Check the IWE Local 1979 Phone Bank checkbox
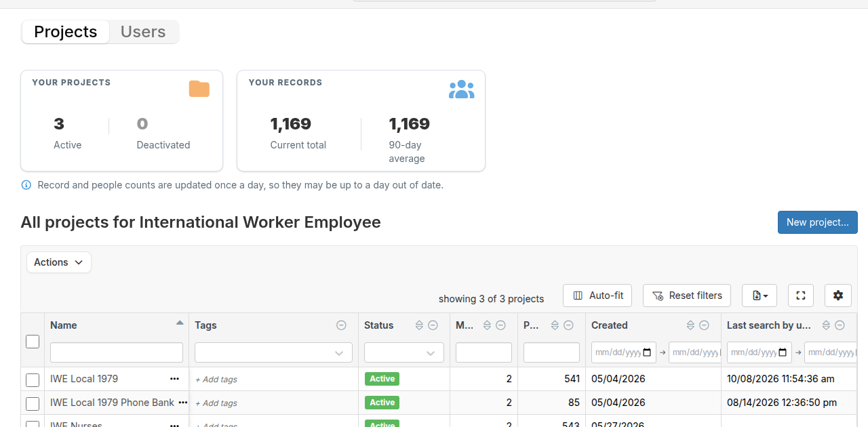 click(x=33, y=403)
